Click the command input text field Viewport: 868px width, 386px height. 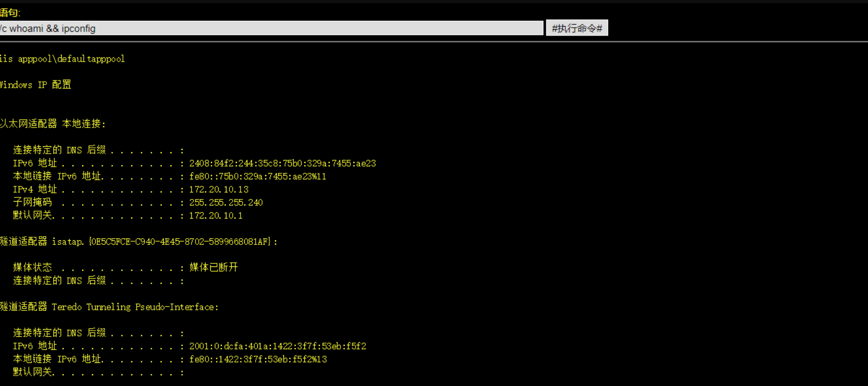(271, 28)
